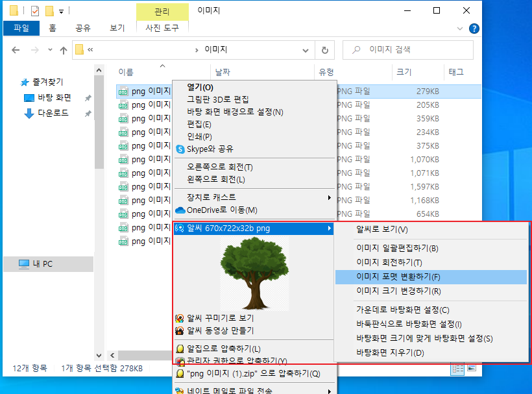Open 알씨 꾸미기로 보기 with its icon
This screenshot has height=394, width=532.
tap(180, 317)
